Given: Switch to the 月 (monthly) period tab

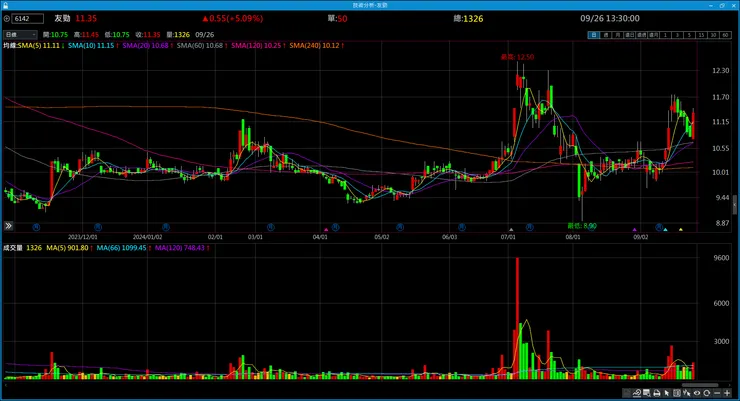Looking at the screenshot, I should (x=618, y=35).
